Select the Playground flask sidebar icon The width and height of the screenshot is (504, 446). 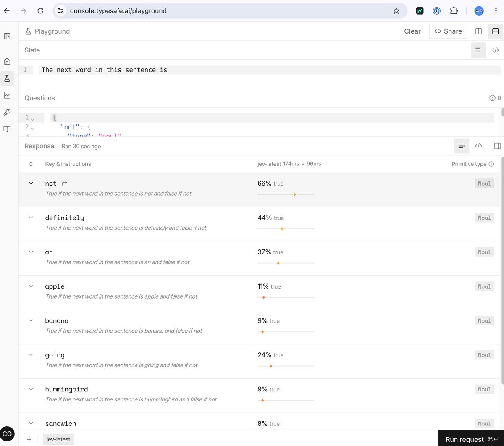[7, 78]
